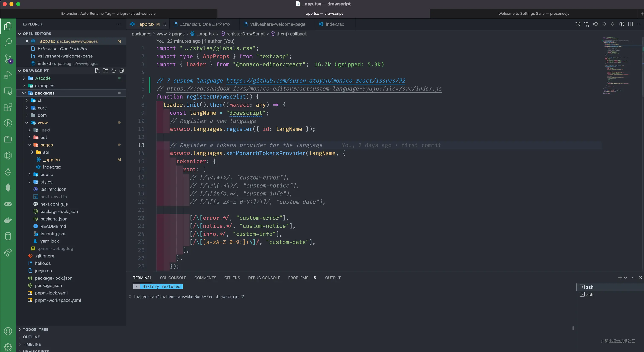
Task: Click the Split Editor Right icon
Action: pyautogui.click(x=631, y=24)
